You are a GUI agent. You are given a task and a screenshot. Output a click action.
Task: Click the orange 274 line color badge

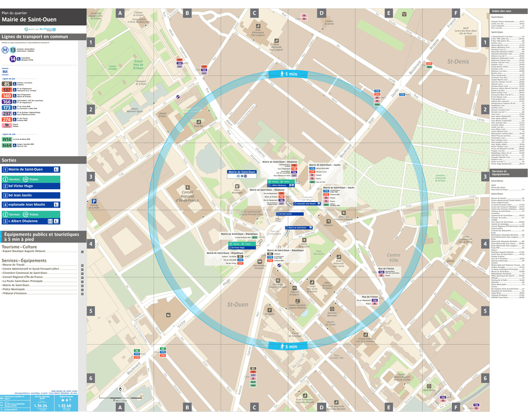tap(6, 118)
